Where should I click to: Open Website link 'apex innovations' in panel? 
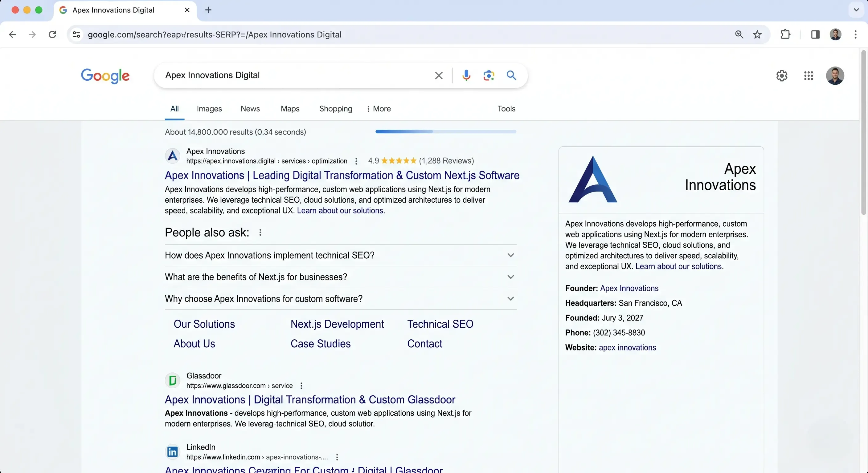click(x=627, y=348)
